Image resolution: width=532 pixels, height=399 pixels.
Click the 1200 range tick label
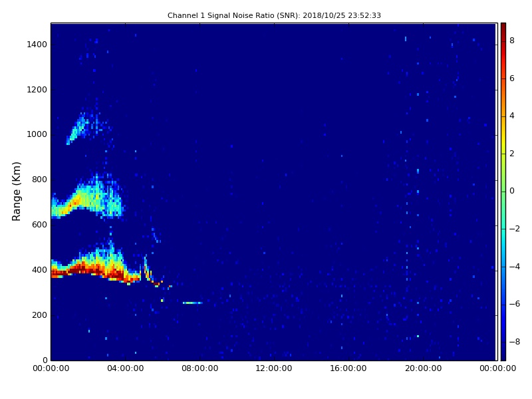(x=37, y=90)
